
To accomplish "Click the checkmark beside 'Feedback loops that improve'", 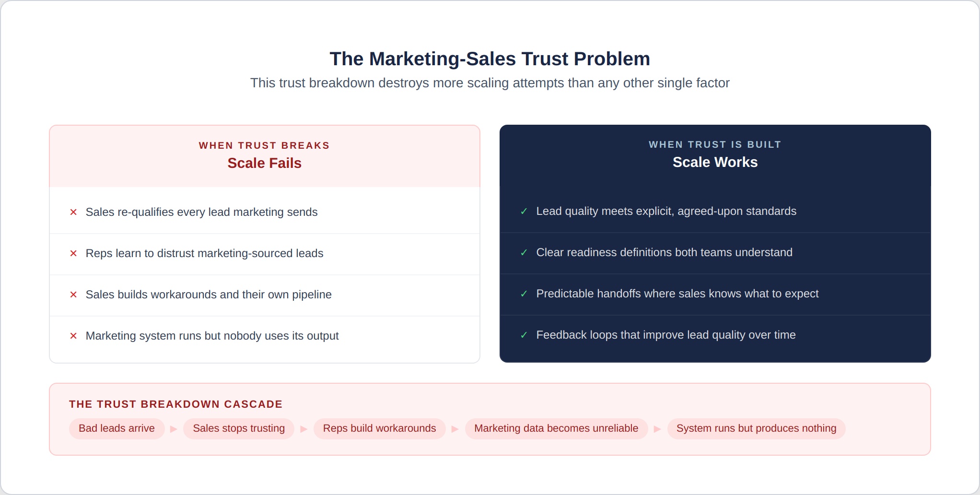I will (524, 335).
